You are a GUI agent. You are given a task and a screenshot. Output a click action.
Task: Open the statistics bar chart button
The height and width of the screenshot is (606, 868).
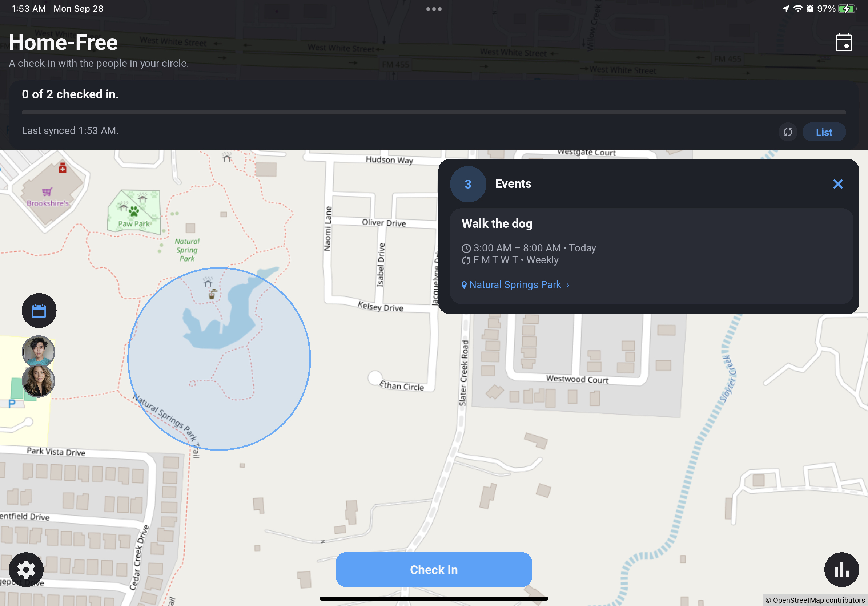coord(841,569)
